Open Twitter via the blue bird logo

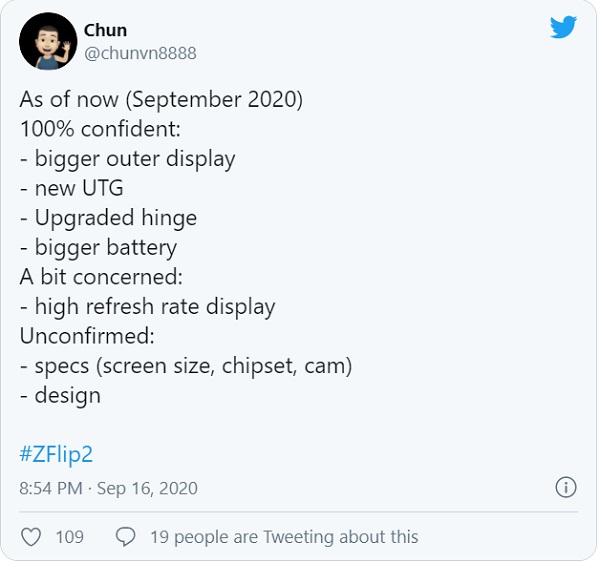(563, 27)
